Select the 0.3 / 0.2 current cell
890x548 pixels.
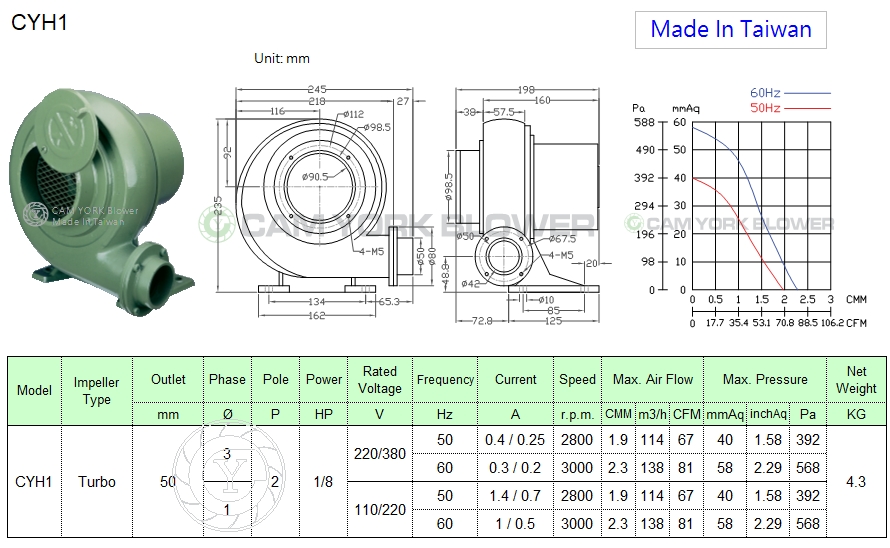click(515, 468)
